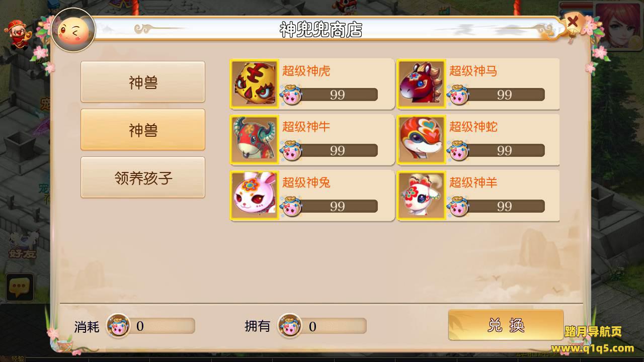Pick the 超级神蛇 snake icon

pyautogui.click(x=422, y=139)
